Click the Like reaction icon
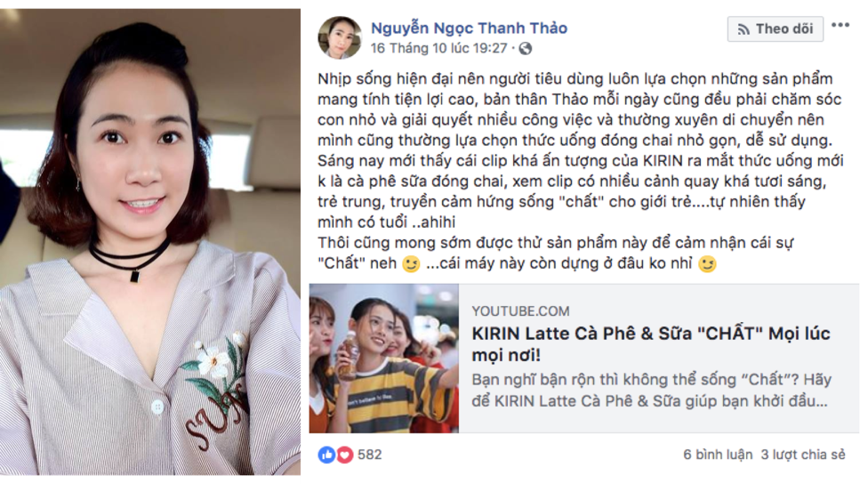Image resolution: width=868 pixels, height=484 pixels. (x=326, y=455)
